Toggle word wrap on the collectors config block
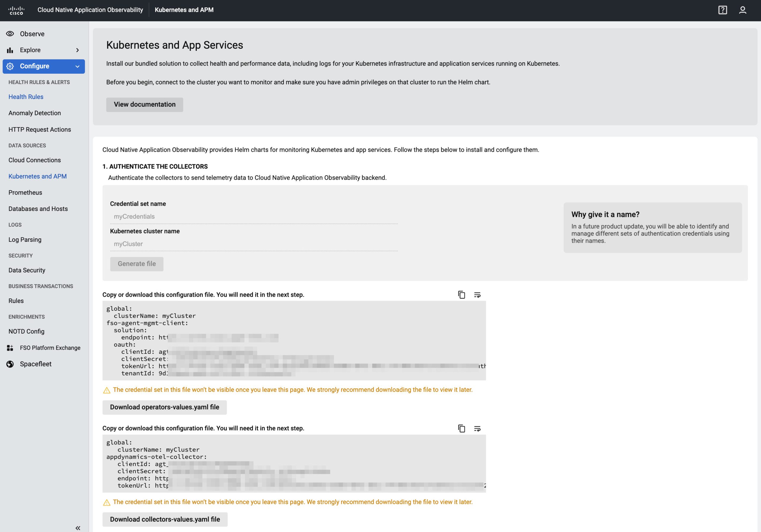Image resolution: width=761 pixels, height=532 pixels. (477, 428)
